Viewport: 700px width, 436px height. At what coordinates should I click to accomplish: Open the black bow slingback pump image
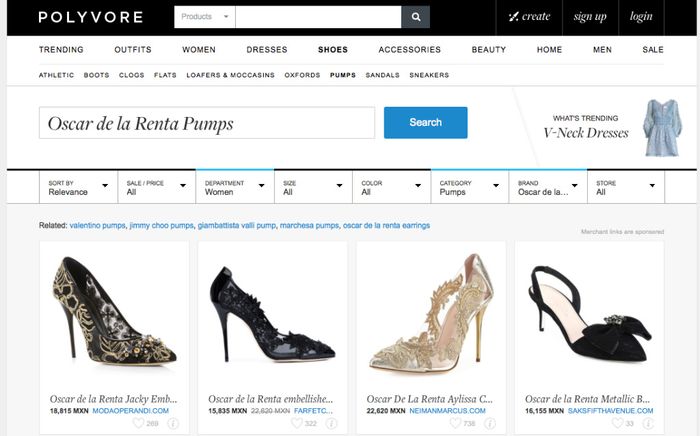pos(589,313)
